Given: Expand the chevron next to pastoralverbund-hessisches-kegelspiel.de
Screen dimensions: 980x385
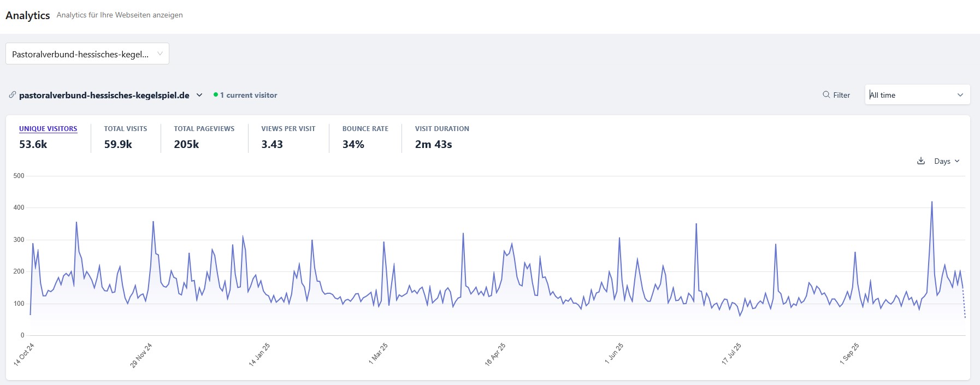Looking at the screenshot, I should (199, 95).
